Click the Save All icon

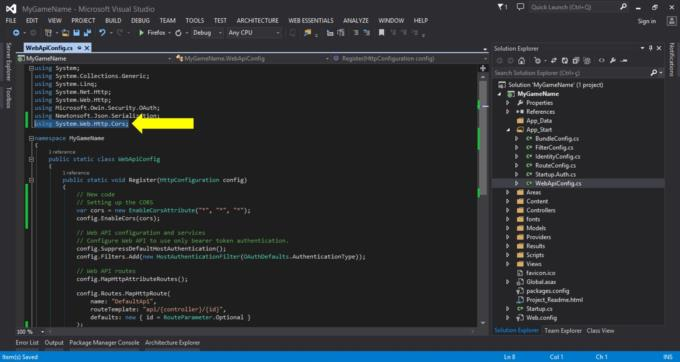[87, 33]
